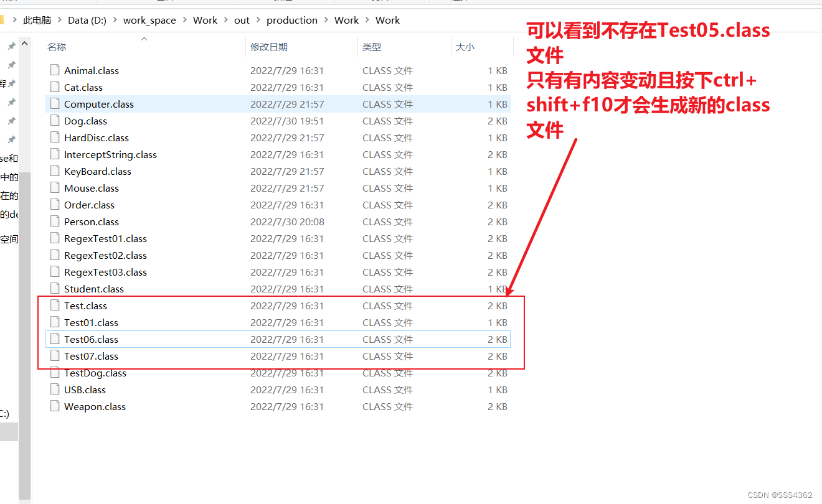Viewport: 822px width, 504px height.
Task: Click the Test06.class file icon
Action: (55, 339)
